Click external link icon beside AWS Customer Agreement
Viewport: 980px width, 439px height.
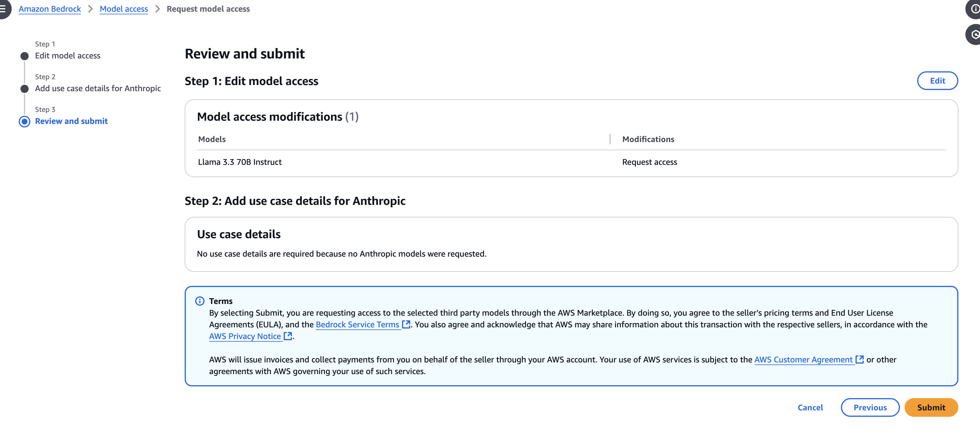tap(859, 360)
